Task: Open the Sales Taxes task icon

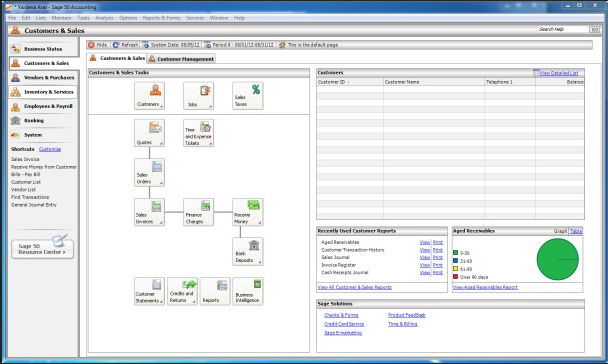Action: pos(248,96)
